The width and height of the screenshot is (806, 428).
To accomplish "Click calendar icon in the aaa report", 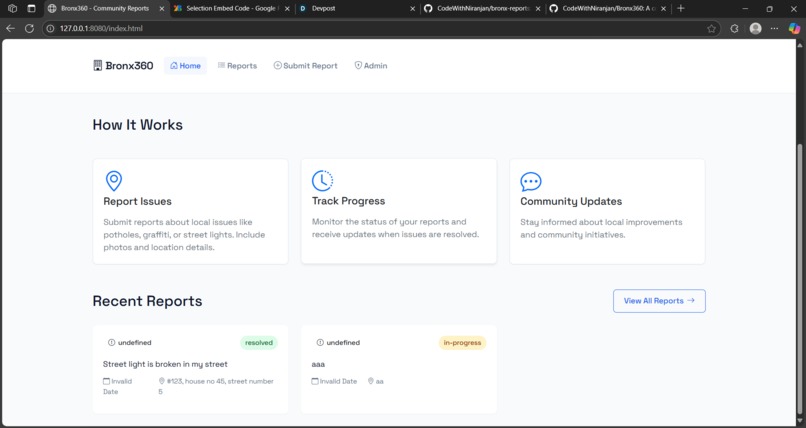I will pyautogui.click(x=315, y=381).
